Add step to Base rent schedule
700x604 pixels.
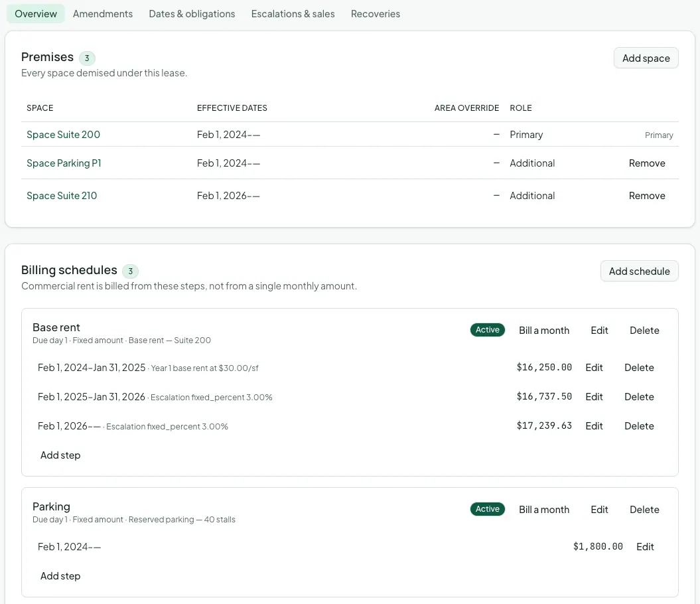(x=60, y=455)
